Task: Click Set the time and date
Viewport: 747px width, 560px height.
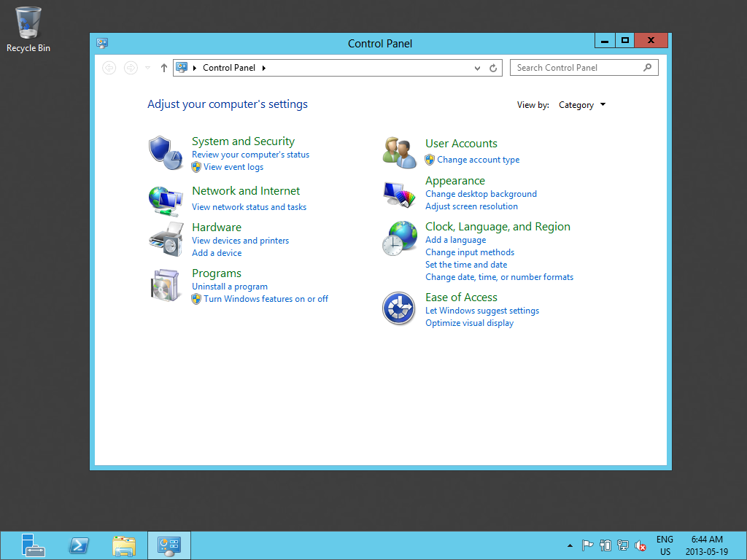Action: (466, 265)
